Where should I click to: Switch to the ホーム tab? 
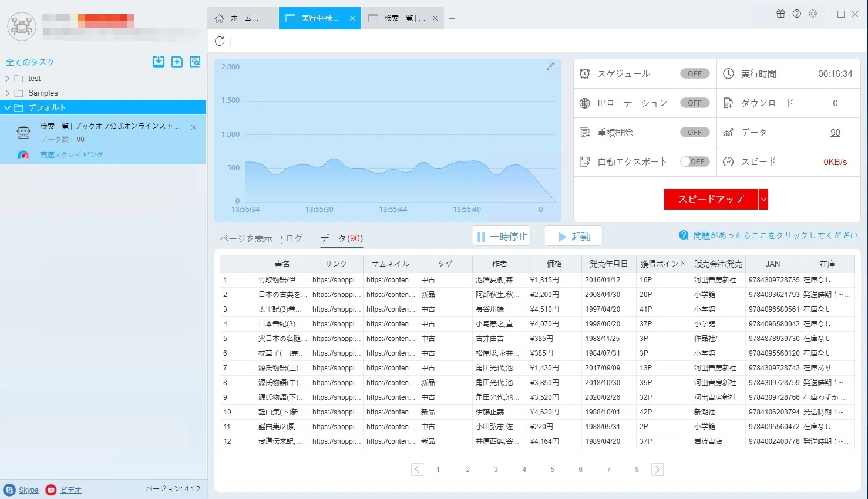click(243, 18)
